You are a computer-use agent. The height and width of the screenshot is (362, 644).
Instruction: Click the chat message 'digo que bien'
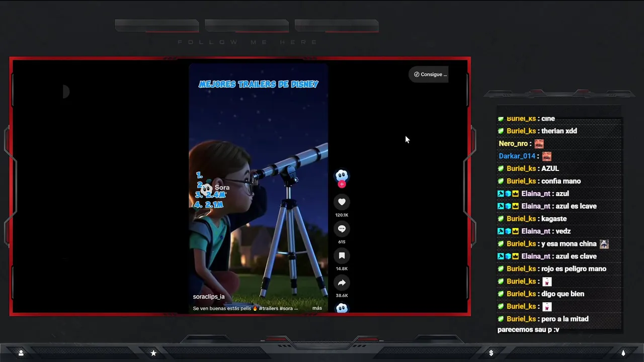562,294
